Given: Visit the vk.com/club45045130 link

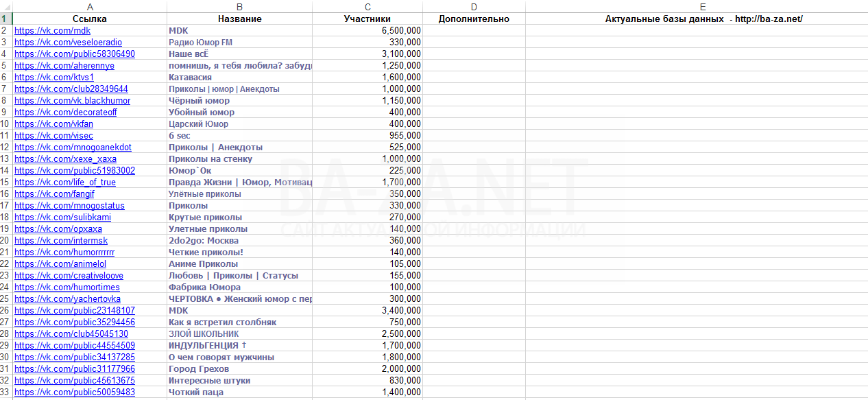Looking at the screenshot, I should coord(71,333).
